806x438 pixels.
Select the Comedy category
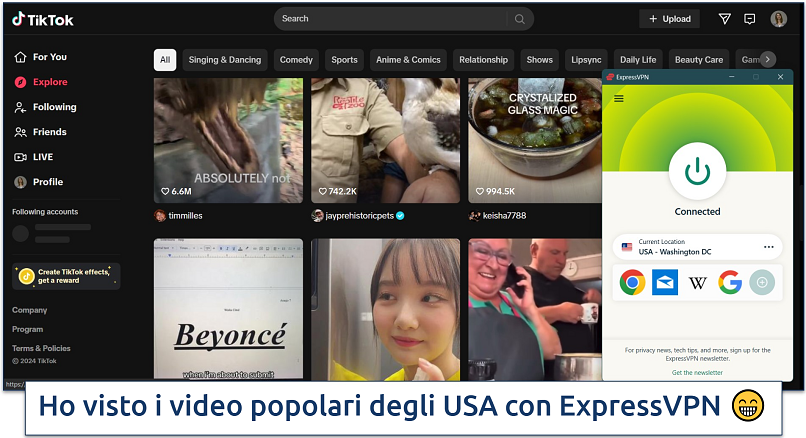[x=296, y=60]
